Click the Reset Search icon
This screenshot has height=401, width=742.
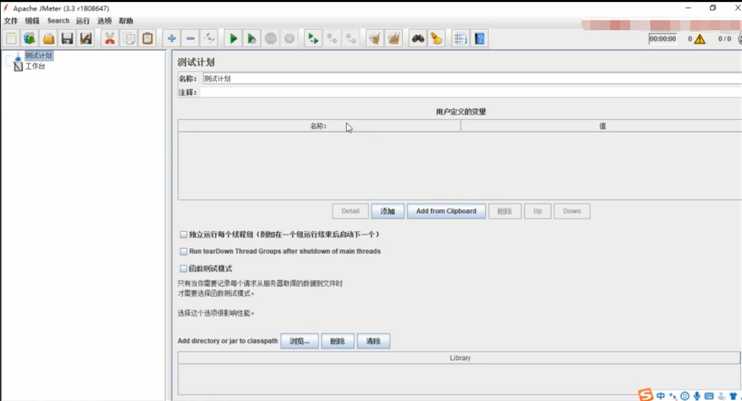point(436,38)
